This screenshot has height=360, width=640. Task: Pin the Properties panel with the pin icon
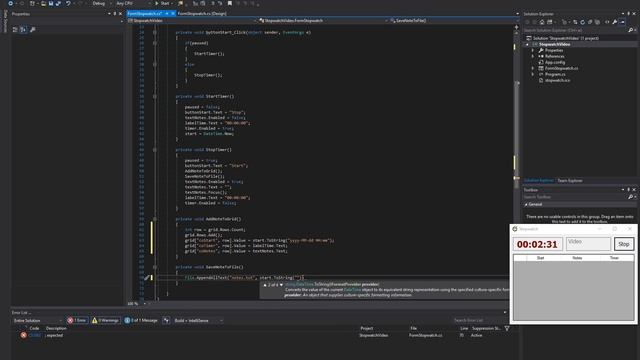click(115, 13)
